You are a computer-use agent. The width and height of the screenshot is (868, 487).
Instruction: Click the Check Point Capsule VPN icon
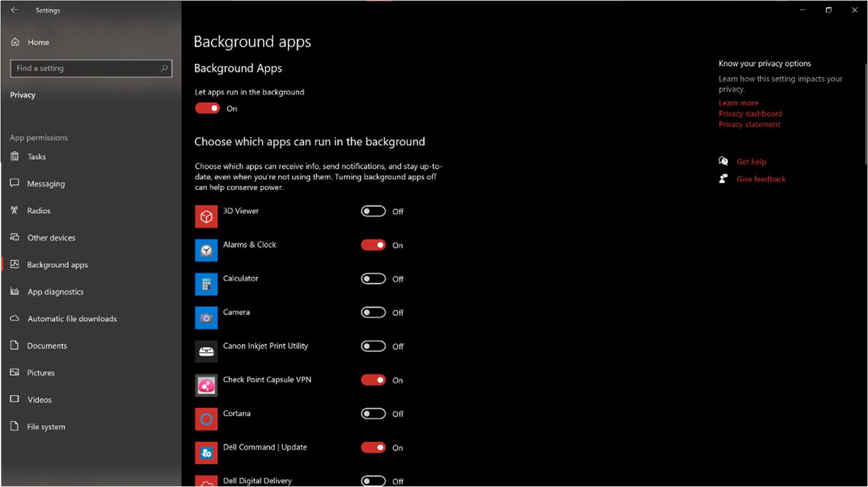pos(206,385)
